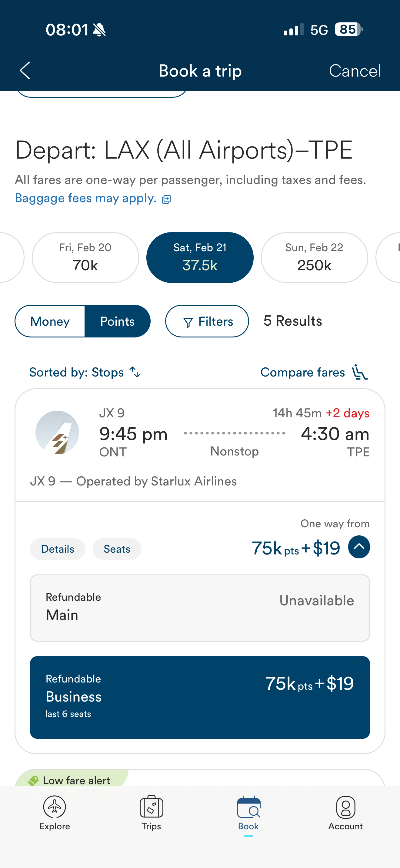View JX 9 flight Details
The image size is (400, 868).
coord(58,549)
